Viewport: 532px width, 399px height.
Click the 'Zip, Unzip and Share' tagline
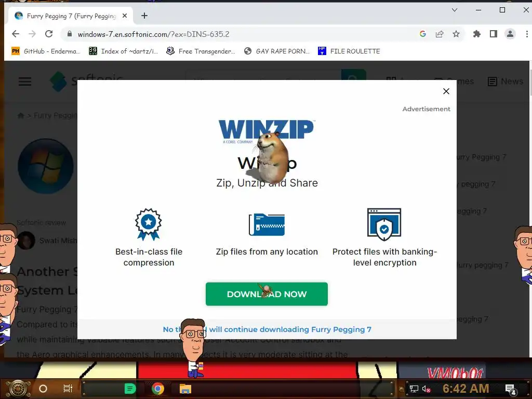(267, 183)
